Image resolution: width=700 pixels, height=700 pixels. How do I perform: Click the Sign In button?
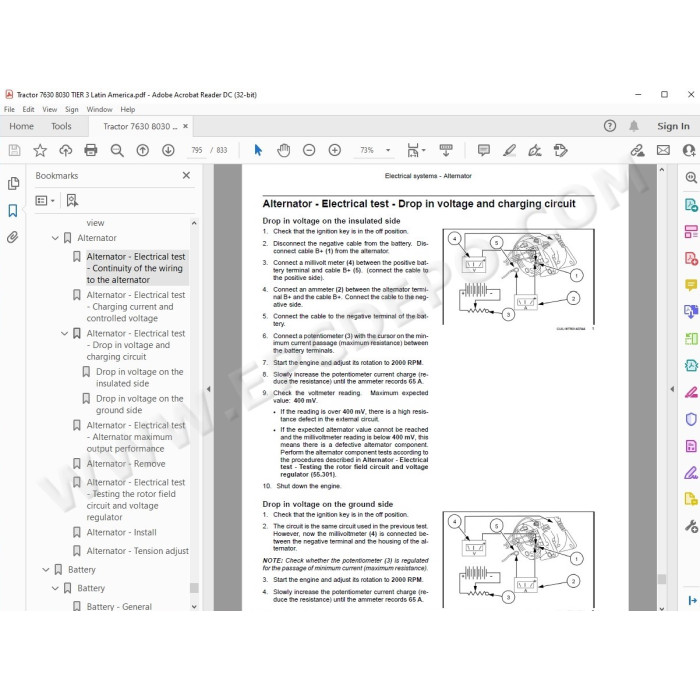click(x=673, y=126)
